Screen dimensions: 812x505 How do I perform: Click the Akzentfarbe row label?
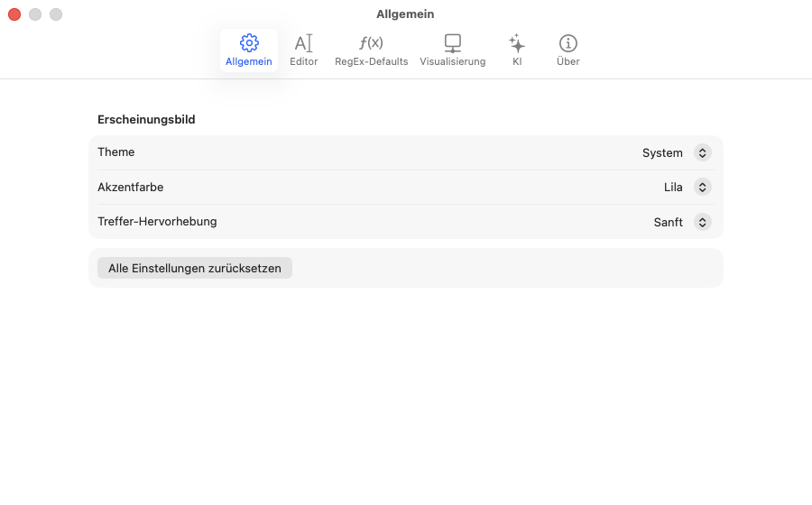point(131,188)
